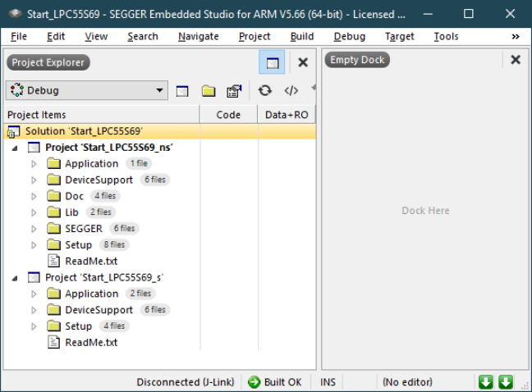Open the Navigate menu
The image size is (532, 392).
click(x=199, y=36)
